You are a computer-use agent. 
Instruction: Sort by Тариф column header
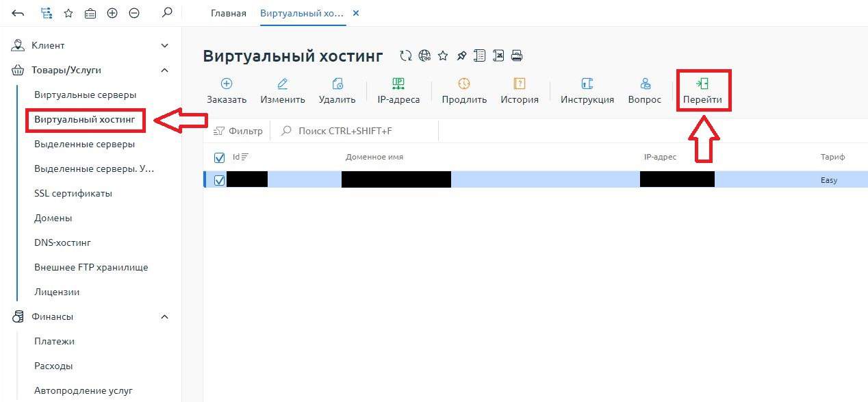[832, 157]
